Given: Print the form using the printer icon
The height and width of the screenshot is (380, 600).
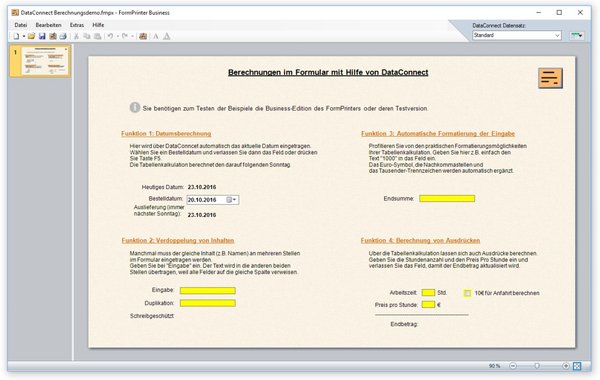Looking at the screenshot, I should [x=63, y=36].
